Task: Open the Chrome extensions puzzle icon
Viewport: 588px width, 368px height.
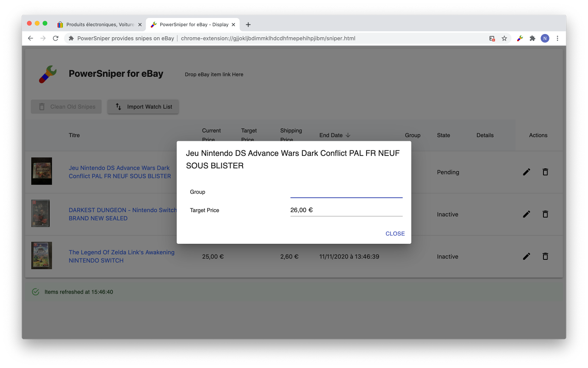Action: 532,38
